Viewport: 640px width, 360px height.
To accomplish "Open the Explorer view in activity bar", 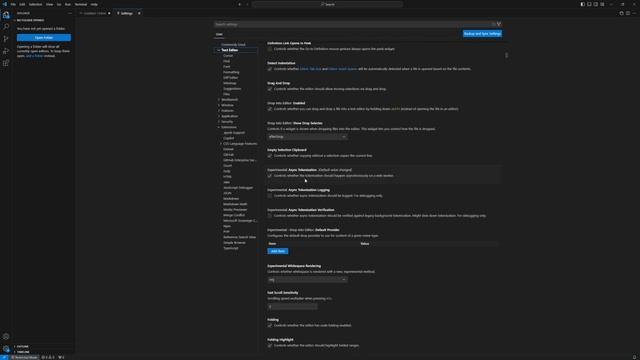I will click(6, 15).
